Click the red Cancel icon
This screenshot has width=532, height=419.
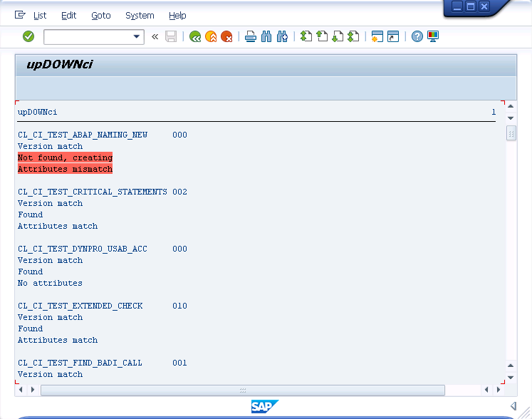click(x=226, y=36)
